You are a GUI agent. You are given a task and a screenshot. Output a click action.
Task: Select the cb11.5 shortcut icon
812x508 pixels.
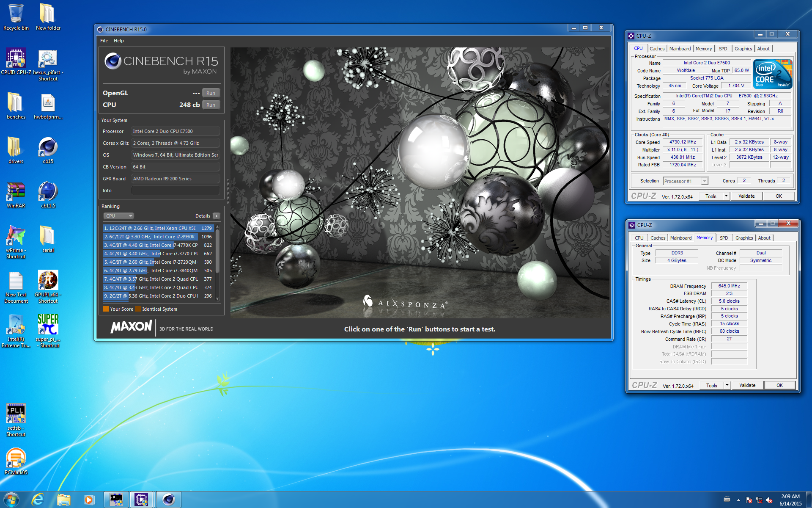[x=48, y=195]
